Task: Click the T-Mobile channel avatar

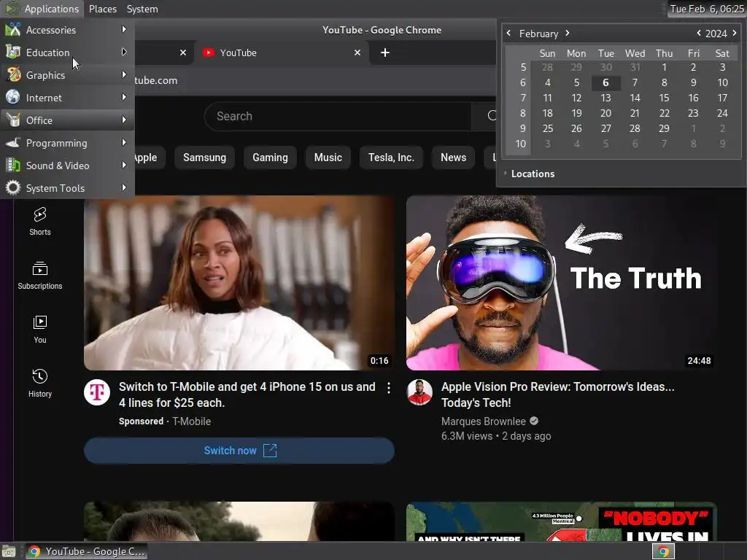Action: [97, 392]
